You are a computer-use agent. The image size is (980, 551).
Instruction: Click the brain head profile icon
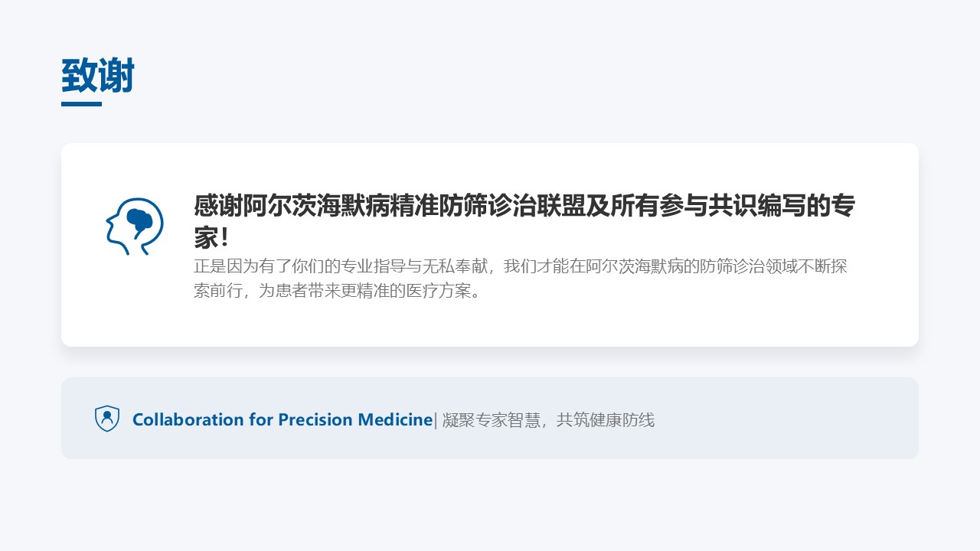135,227
